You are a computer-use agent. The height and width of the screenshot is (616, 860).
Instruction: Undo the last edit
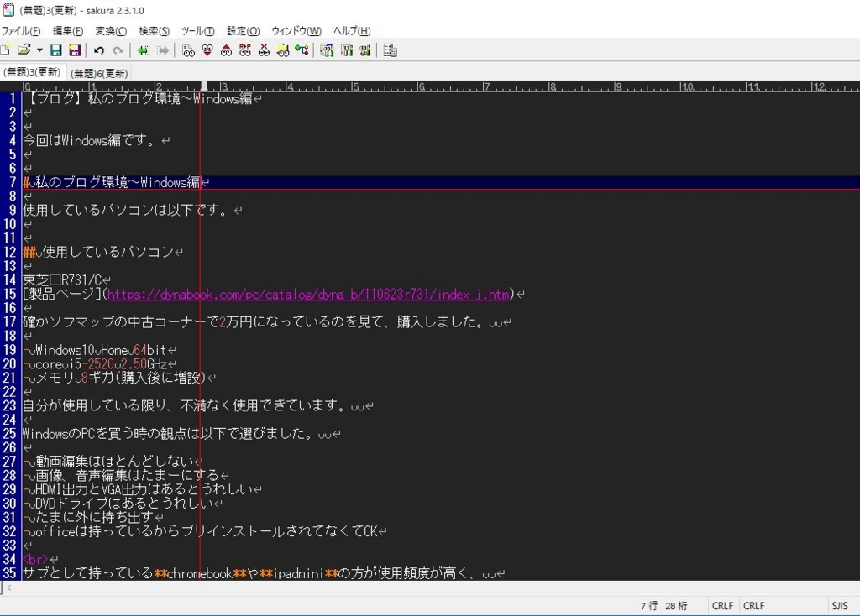click(x=99, y=50)
